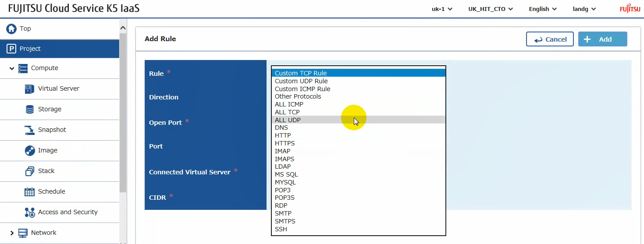Viewport: 644px width, 244px height.
Task: Choose HTTP rule option
Action: 359,135
